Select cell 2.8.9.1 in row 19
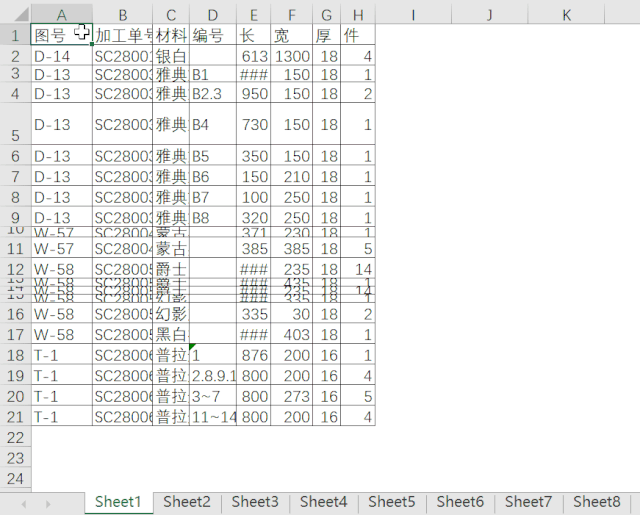640x515 pixels. click(213, 375)
